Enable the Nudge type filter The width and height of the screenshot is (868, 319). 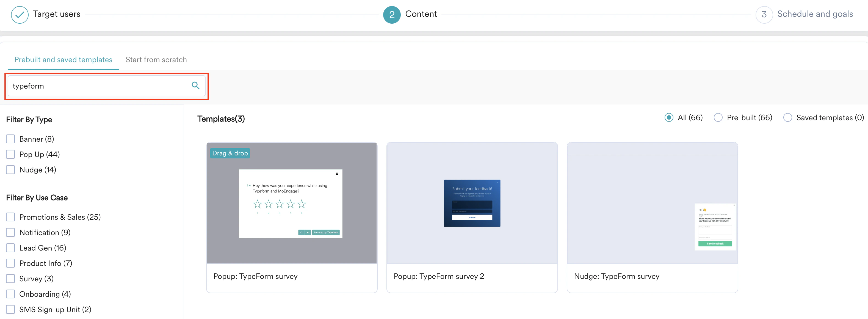tap(10, 170)
